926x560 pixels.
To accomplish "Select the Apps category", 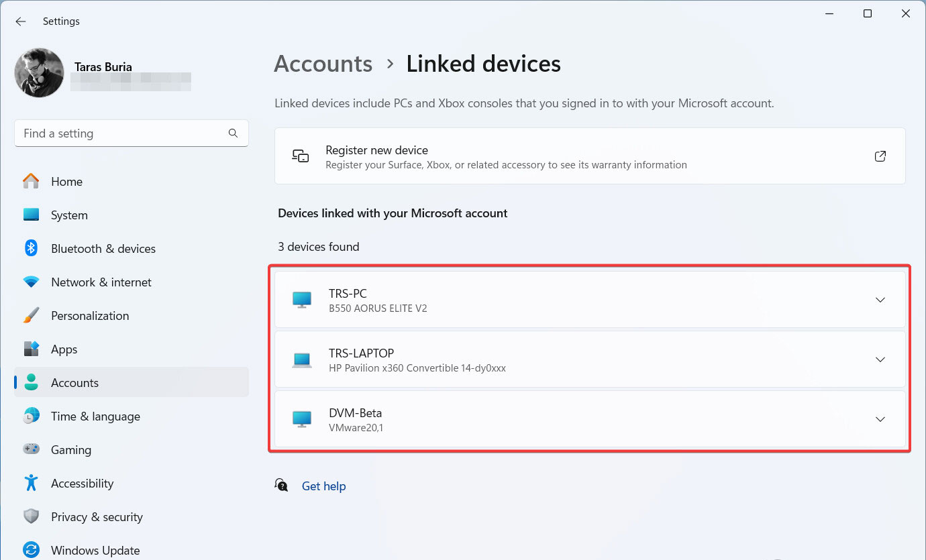I will tap(64, 349).
